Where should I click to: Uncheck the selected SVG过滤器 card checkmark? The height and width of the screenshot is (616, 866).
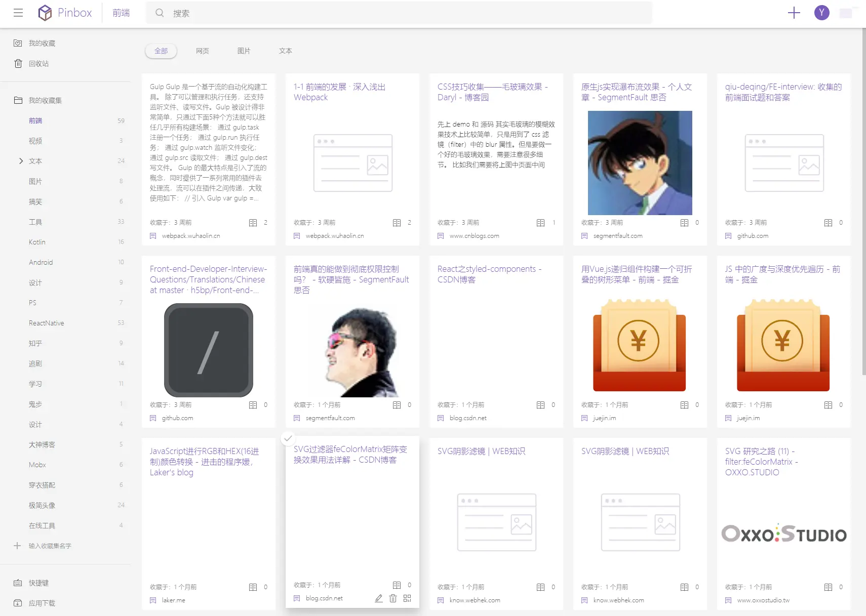(289, 438)
